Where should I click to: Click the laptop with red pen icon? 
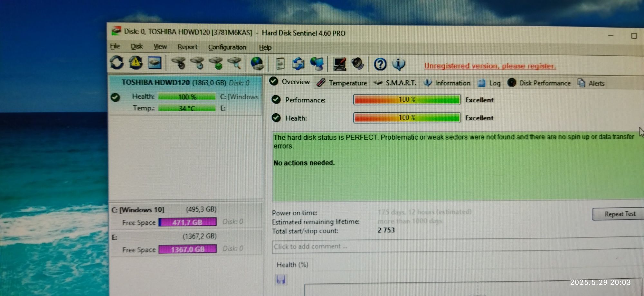point(340,64)
